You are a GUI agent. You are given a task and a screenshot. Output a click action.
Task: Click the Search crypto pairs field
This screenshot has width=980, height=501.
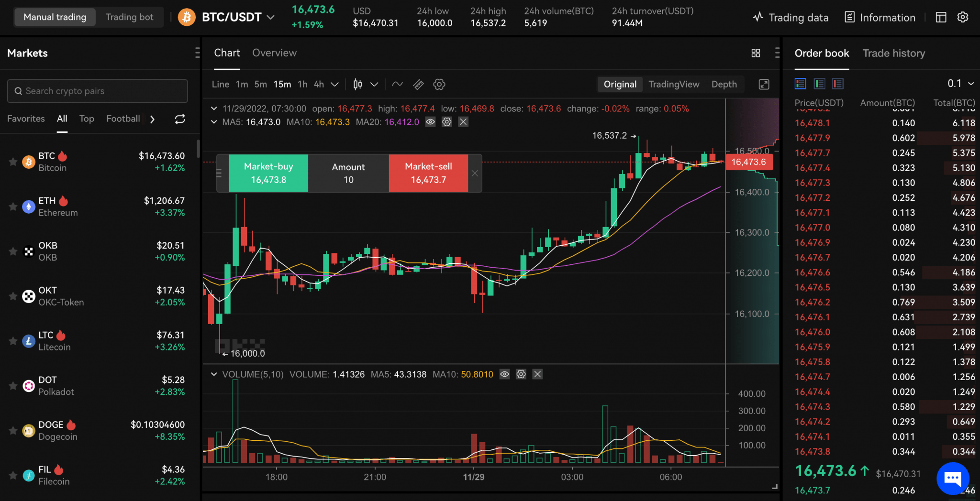[x=97, y=91]
